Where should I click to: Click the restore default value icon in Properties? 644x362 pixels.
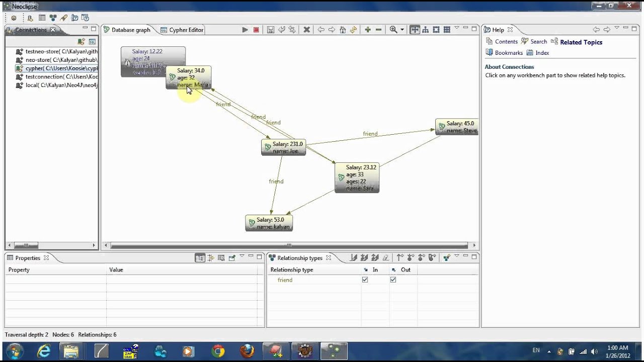coord(221,258)
